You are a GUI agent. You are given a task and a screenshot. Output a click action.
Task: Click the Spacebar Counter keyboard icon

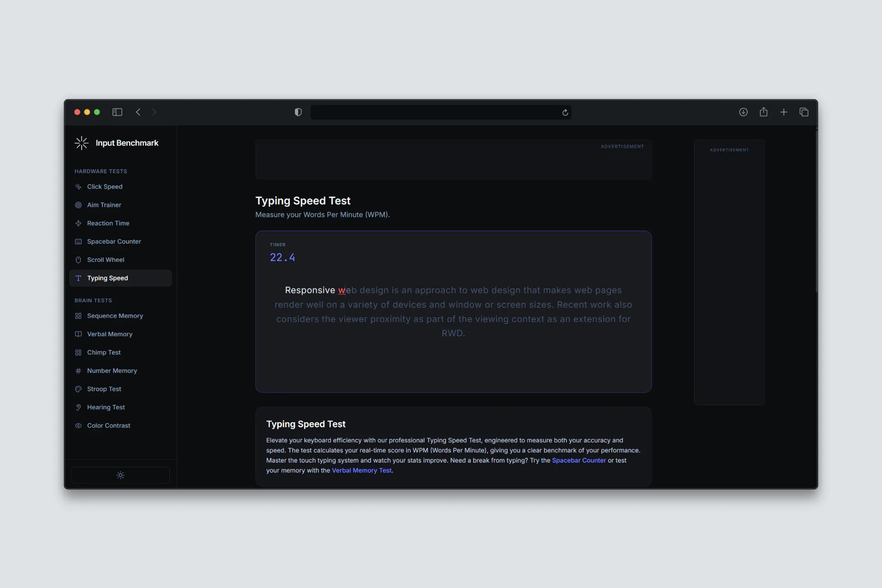pyautogui.click(x=79, y=242)
